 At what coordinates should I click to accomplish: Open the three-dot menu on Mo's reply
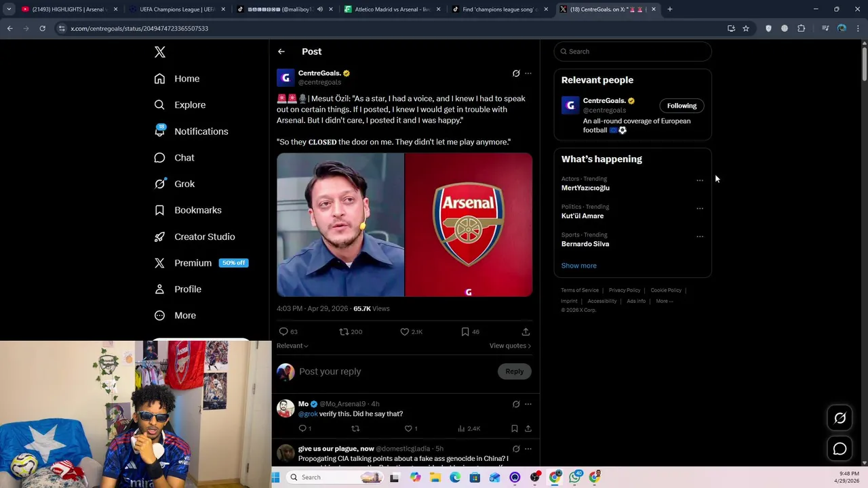click(x=528, y=404)
